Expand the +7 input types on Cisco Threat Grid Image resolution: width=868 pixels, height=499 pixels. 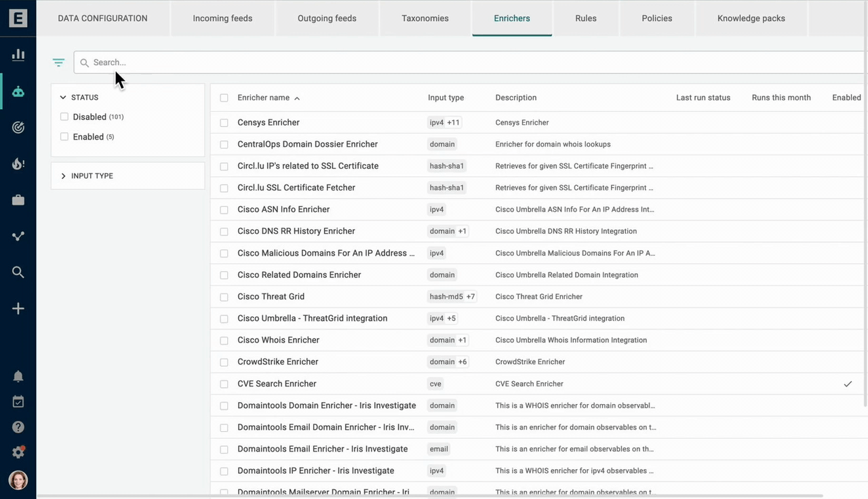tap(471, 297)
